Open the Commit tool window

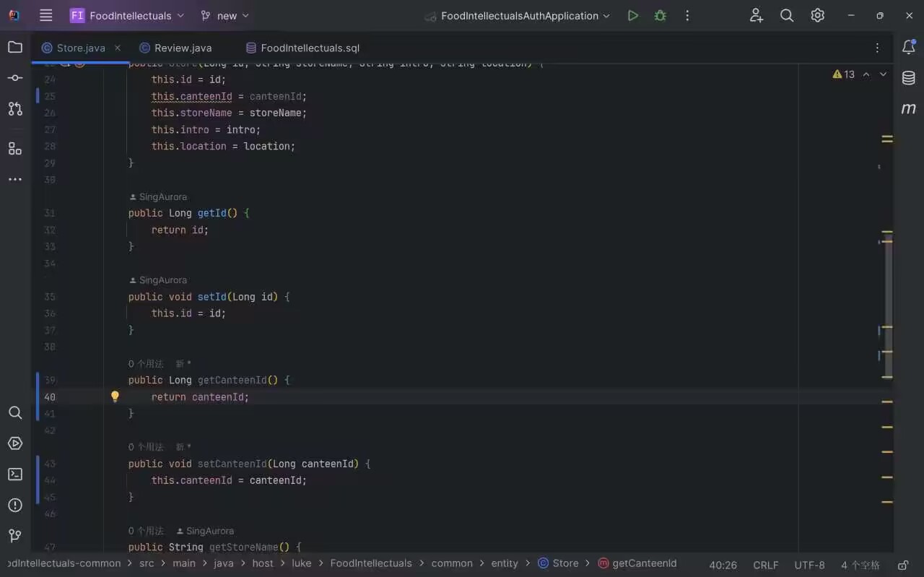15,78
